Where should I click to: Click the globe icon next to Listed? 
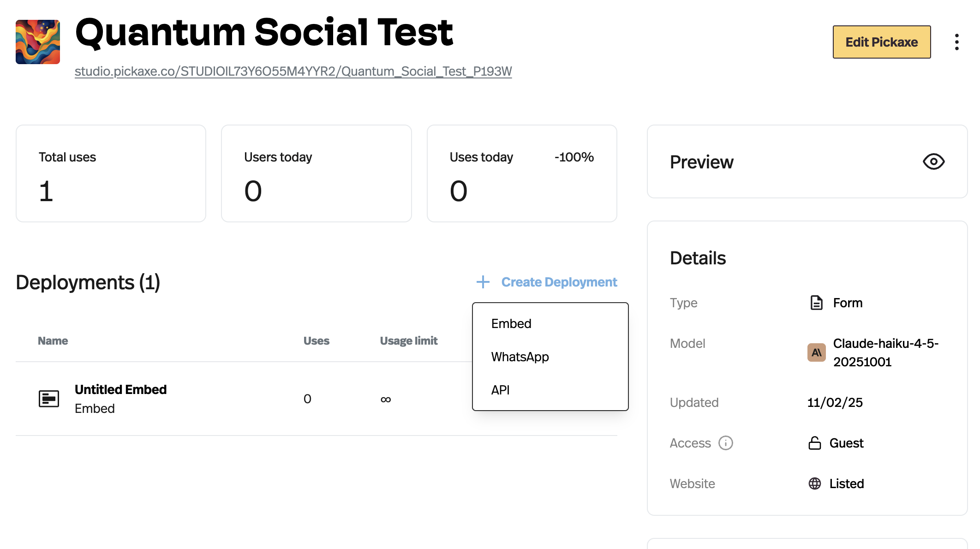(815, 483)
